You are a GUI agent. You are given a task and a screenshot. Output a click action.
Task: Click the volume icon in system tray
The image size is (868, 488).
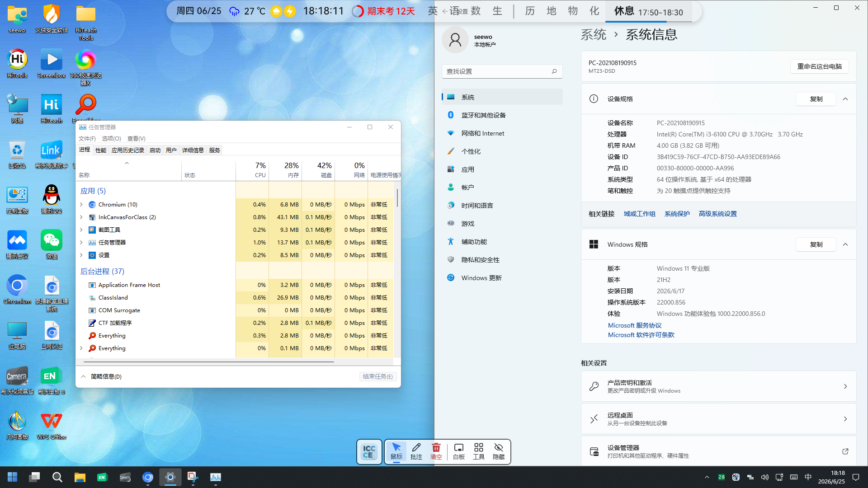pos(764,477)
